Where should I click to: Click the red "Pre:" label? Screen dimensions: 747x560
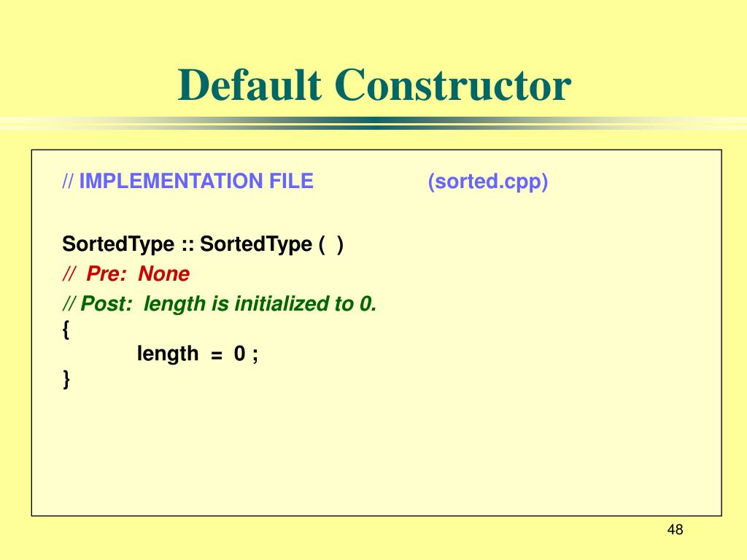[x=108, y=274]
